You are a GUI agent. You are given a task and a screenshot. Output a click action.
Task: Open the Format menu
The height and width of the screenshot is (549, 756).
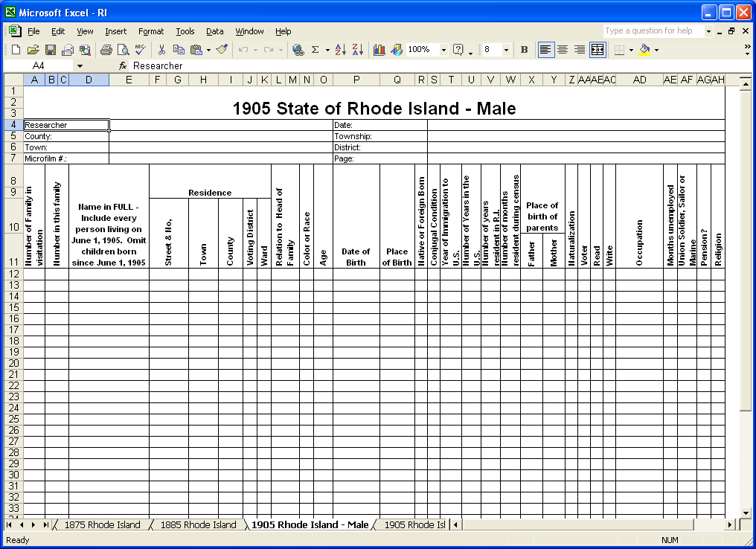(151, 31)
